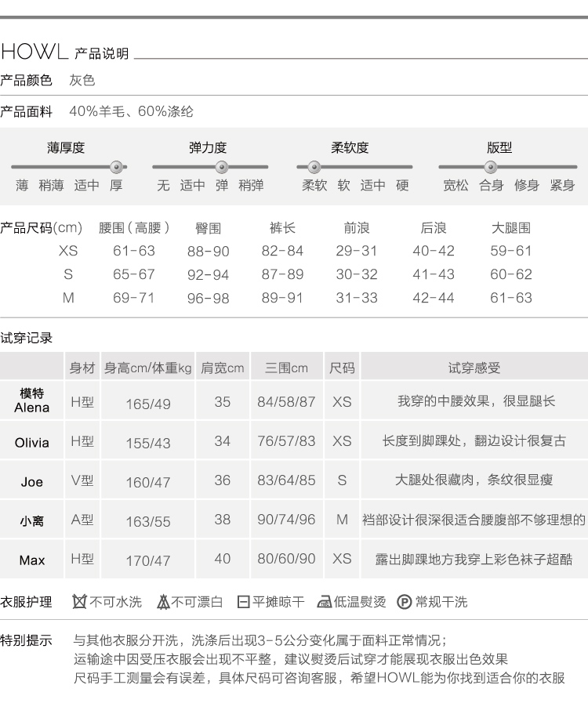Click the 产品说明 heading text
Viewport: 588px width, 703px height.
pos(101,54)
